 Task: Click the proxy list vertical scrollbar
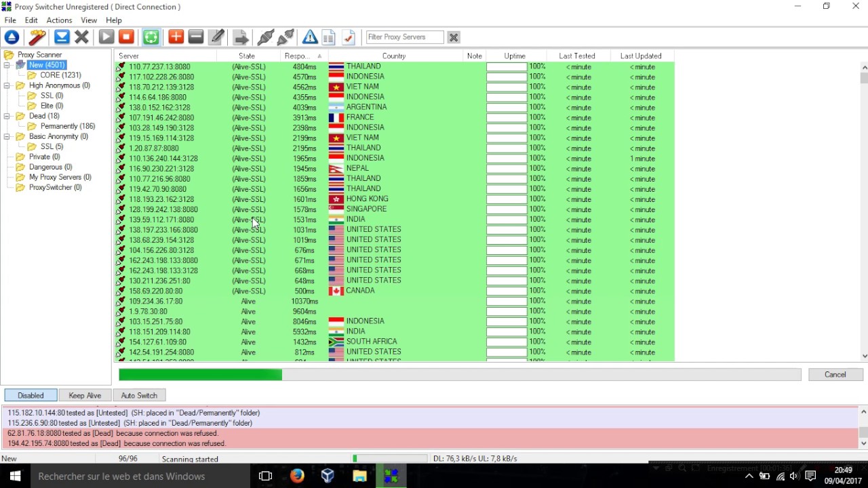click(864, 210)
